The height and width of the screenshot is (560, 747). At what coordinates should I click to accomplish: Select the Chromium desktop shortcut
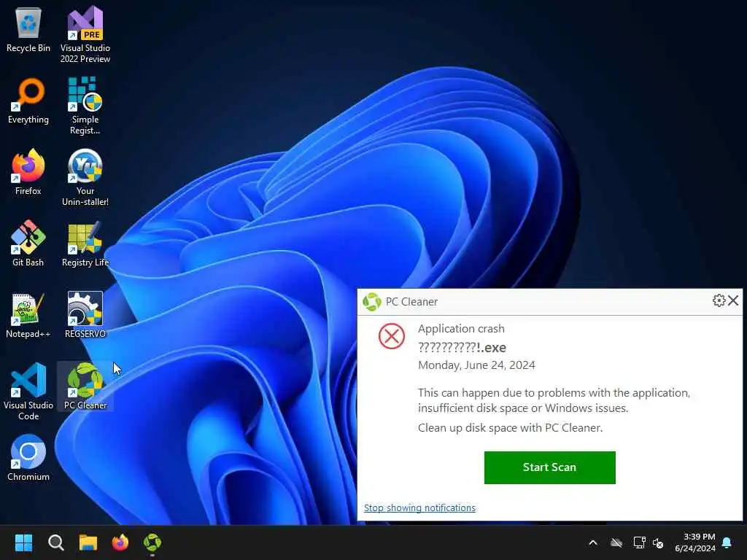point(28,458)
